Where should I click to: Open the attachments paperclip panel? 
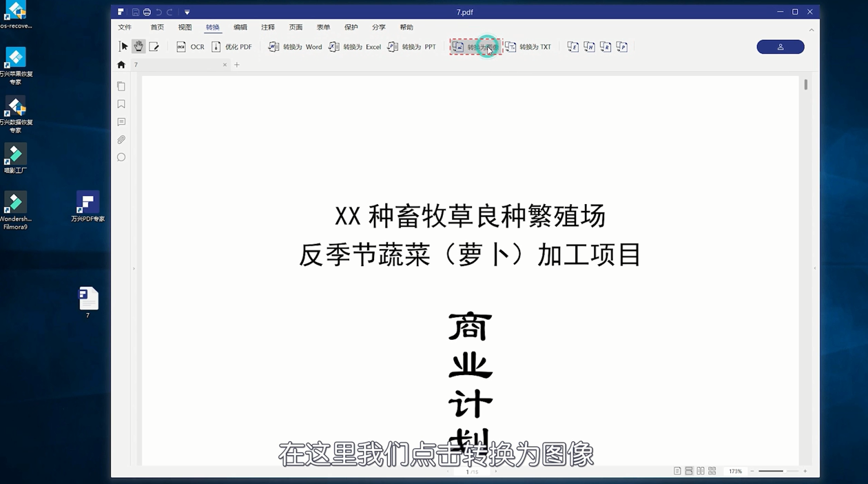(x=121, y=139)
